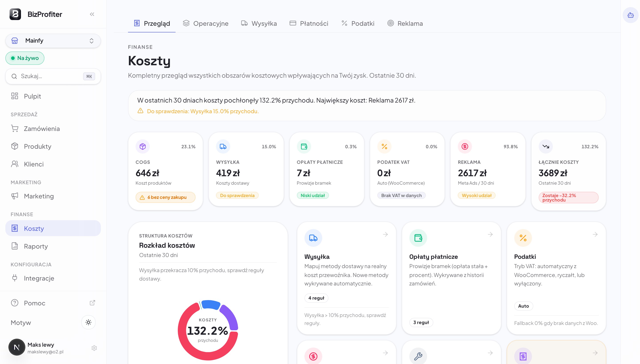Click the 'Rozkład kosztów' heading
Screen dimensions: 640x364
[x=167, y=245]
